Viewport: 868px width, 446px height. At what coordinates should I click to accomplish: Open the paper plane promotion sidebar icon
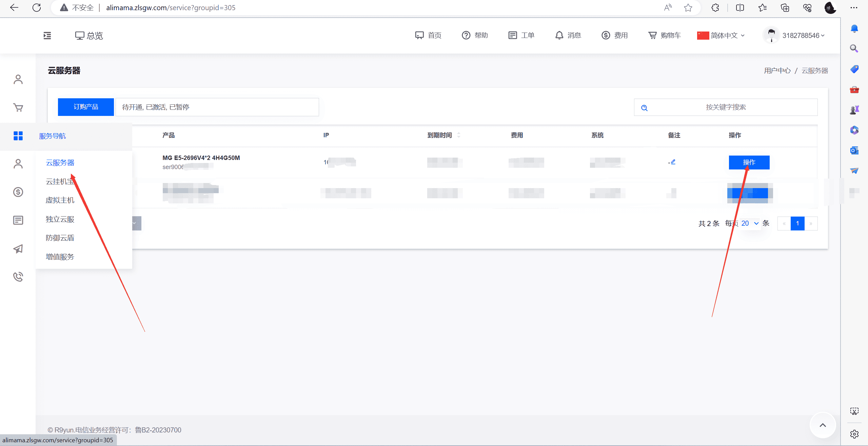[x=18, y=249]
